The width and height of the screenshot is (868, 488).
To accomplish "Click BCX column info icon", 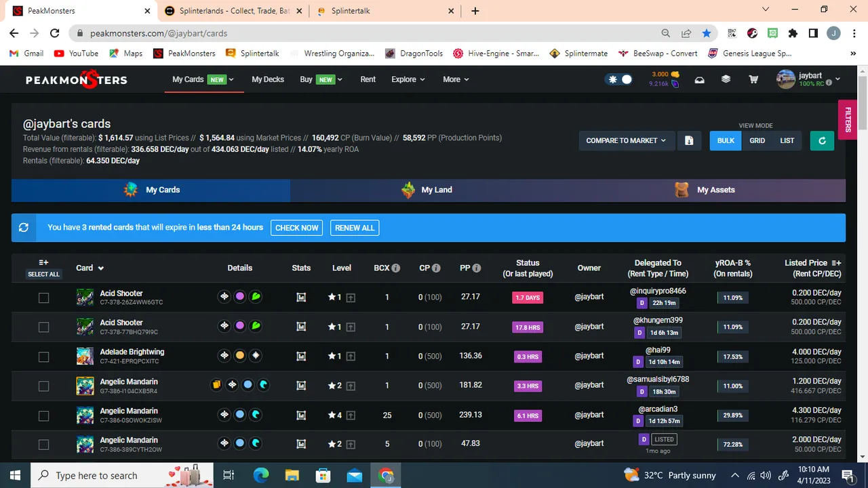I will tap(396, 268).
